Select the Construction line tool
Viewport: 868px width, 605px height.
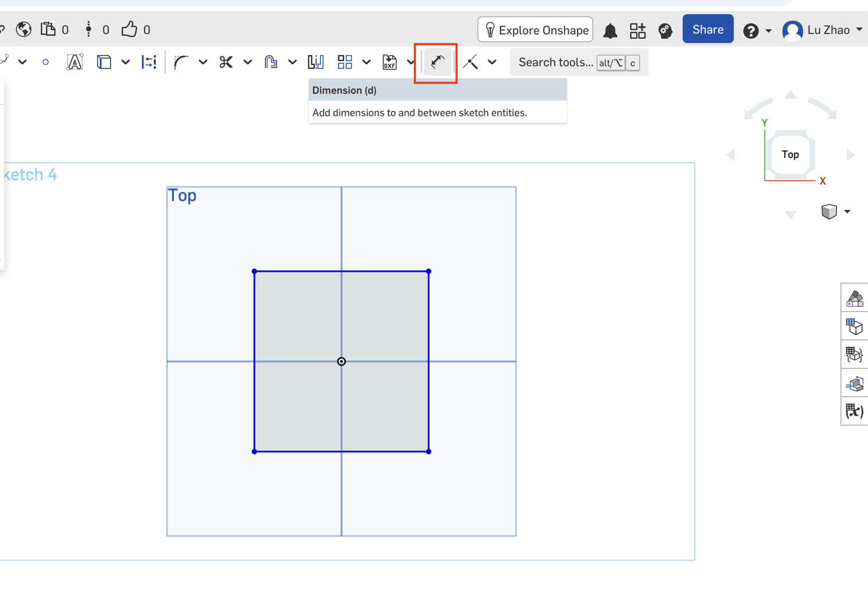pos(470,62)
